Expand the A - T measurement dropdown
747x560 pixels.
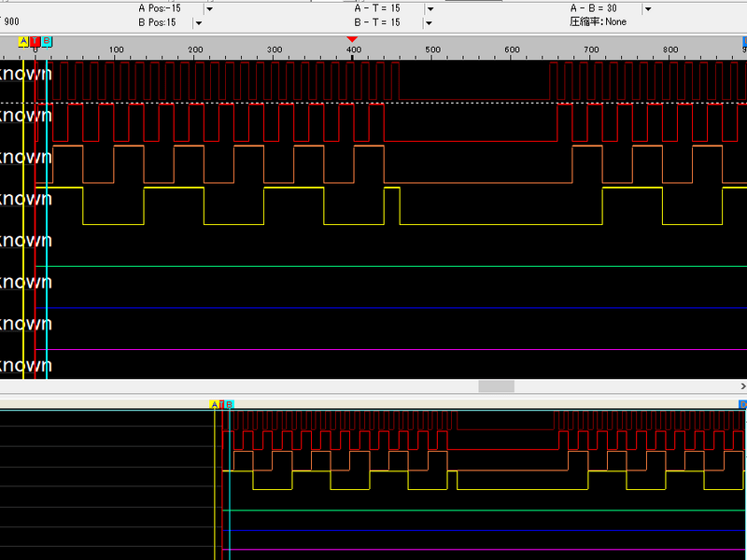coord(430,8)
